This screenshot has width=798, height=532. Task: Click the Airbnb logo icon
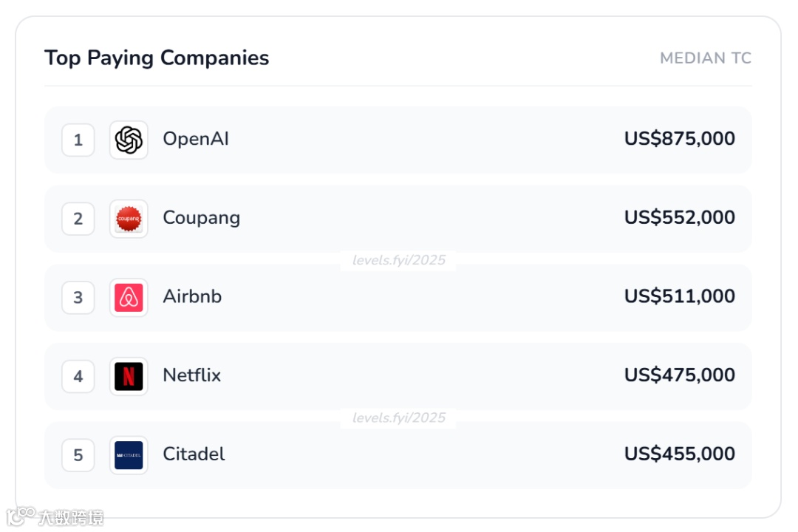point(129,298)
